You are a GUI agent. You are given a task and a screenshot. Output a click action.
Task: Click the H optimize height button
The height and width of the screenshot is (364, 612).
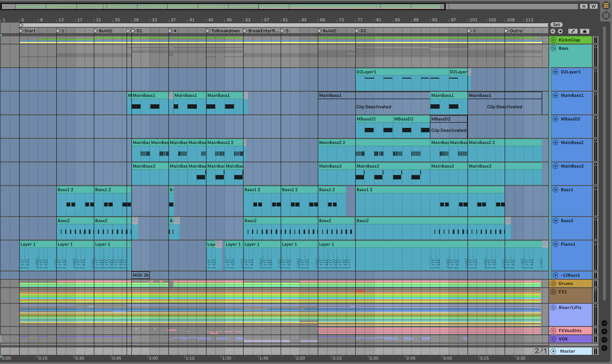pyautogui.click(x=584, y=6)
